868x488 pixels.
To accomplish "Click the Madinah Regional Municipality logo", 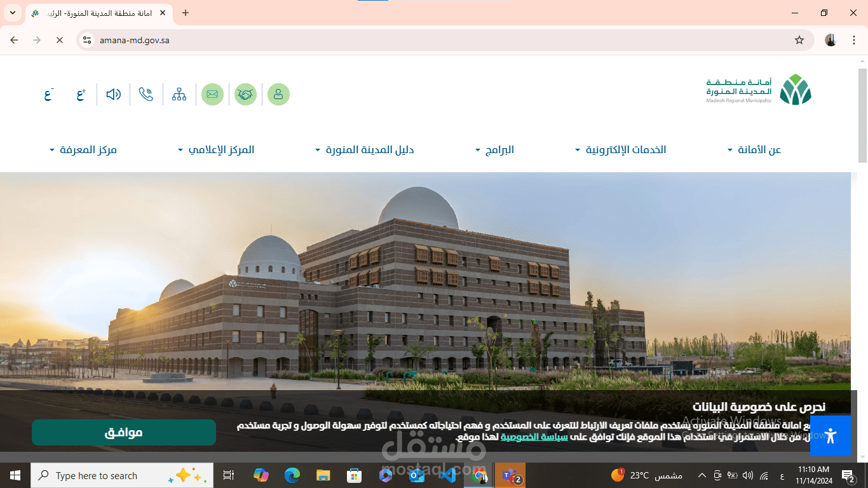I will click(x=759, y=90).
